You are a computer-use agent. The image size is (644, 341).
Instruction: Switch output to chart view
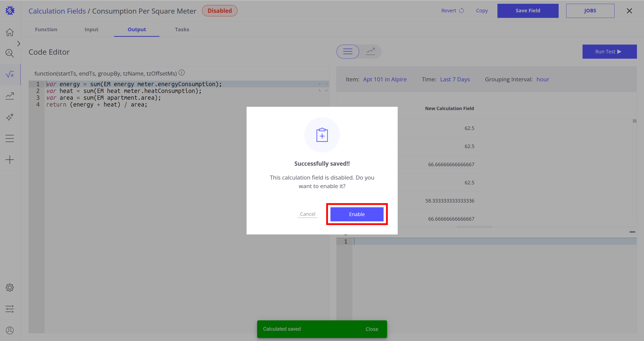(370, 52)
